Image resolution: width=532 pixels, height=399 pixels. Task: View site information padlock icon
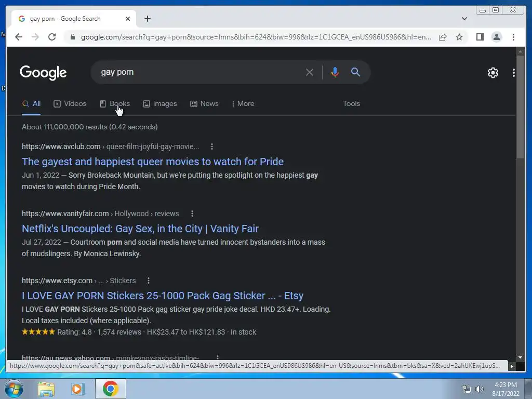73,37
